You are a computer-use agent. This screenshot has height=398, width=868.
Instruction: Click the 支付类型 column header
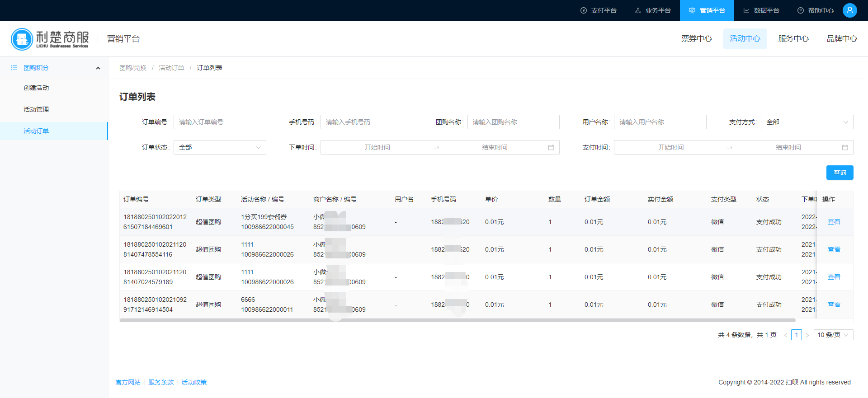click(724, 199)
